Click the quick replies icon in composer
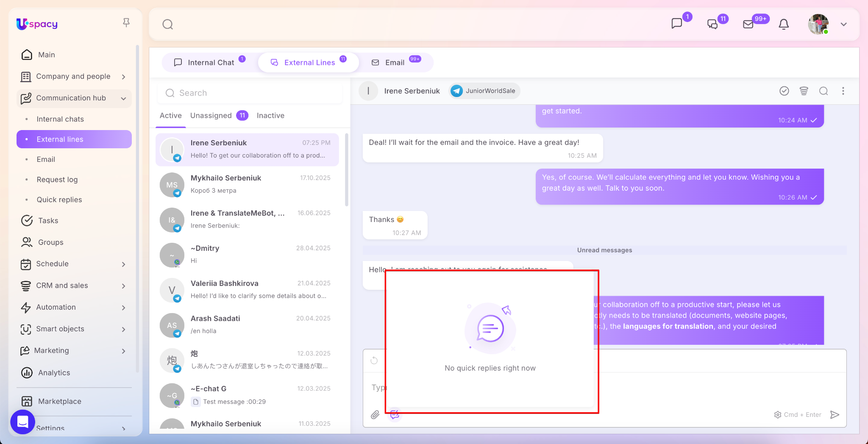This screenshot has height=444, width=868. pos(395,415)
